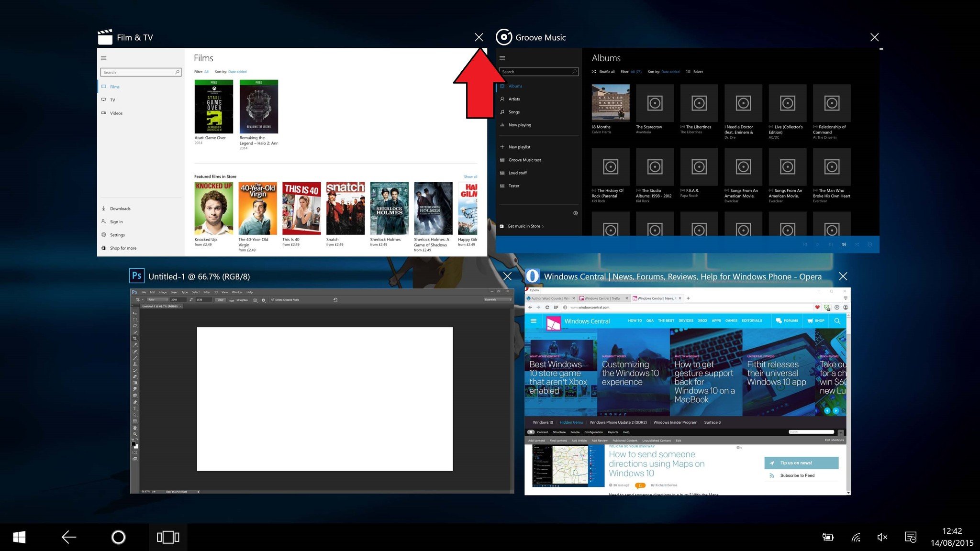
Task: Open the Ratio dropdown in Photoshop options bar
Action: pos(157,300)
